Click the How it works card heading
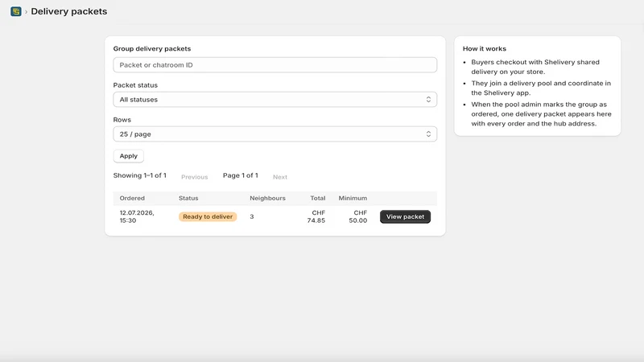 point(485,48)
